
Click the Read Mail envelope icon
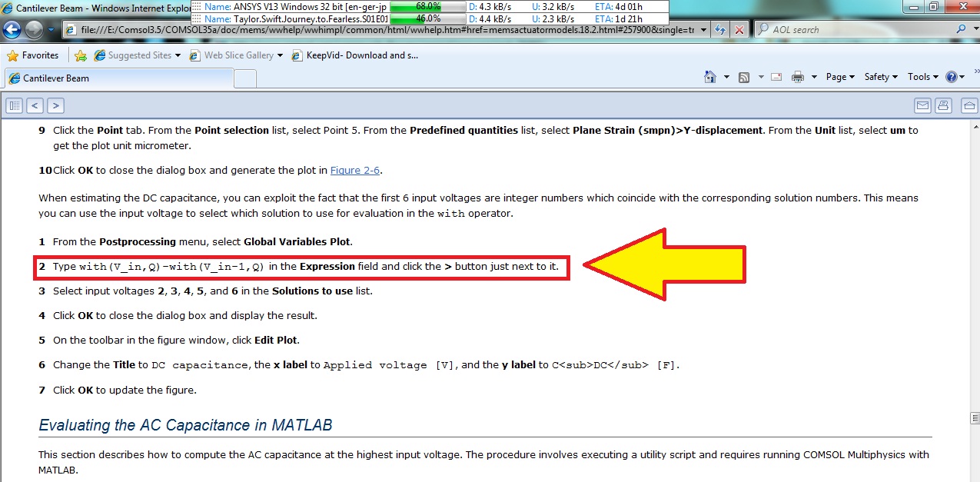(x=776, y=77)
